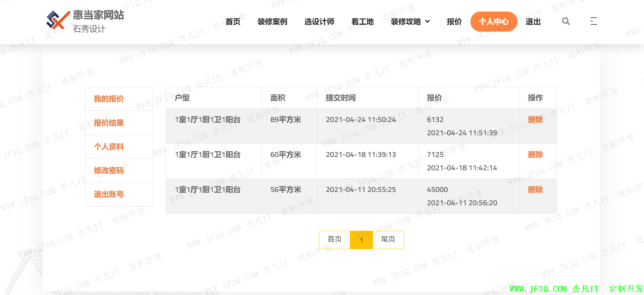Click 退出 in the header

(533, 22)
